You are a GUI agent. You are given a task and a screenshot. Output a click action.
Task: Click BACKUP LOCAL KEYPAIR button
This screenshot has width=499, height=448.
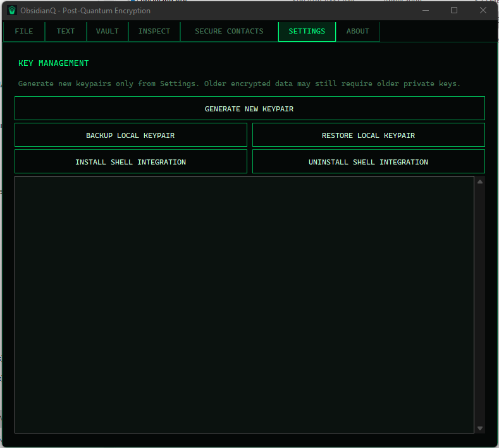tap(131, 135)
